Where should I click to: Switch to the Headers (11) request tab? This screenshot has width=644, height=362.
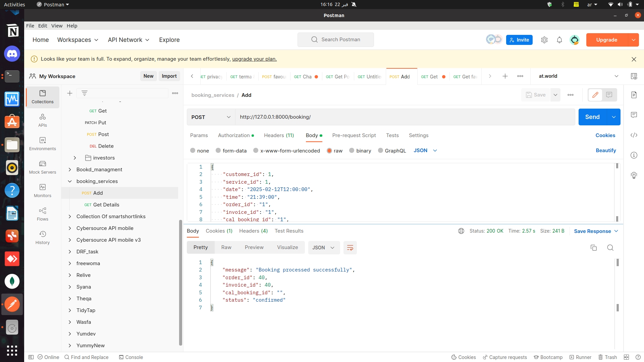(x=279, y=135)
